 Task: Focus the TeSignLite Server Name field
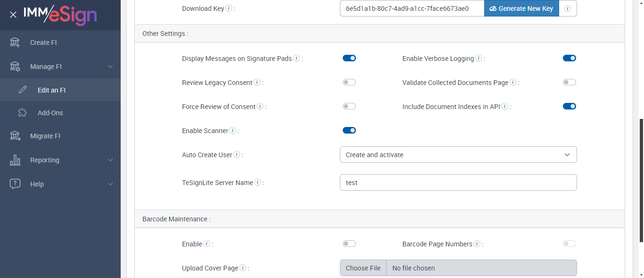(458, 183)
